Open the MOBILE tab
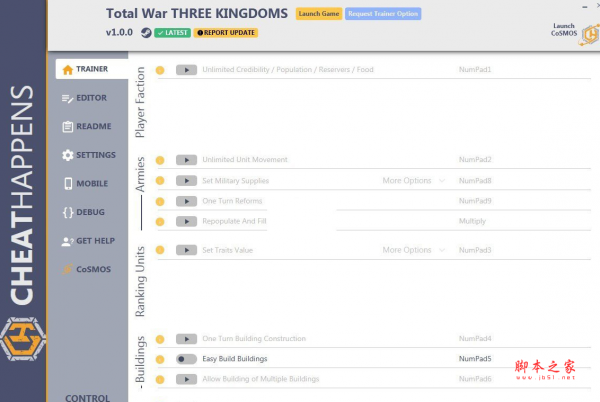Screen dimensions: 600x402 click(85, 184)
